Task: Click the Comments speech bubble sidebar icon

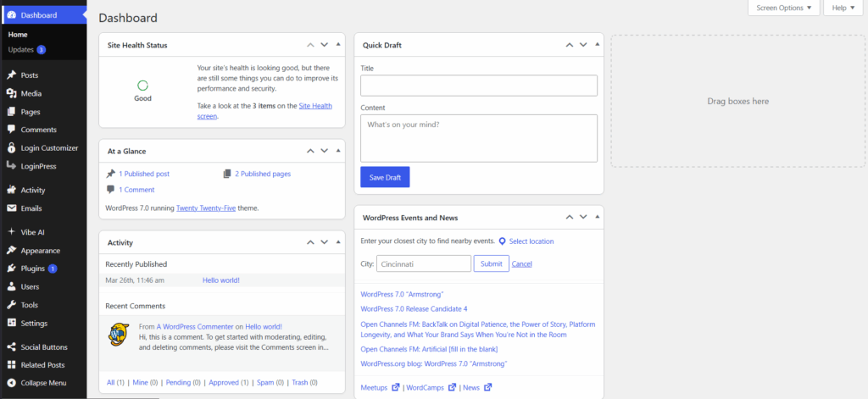Action: coord(11,130)
